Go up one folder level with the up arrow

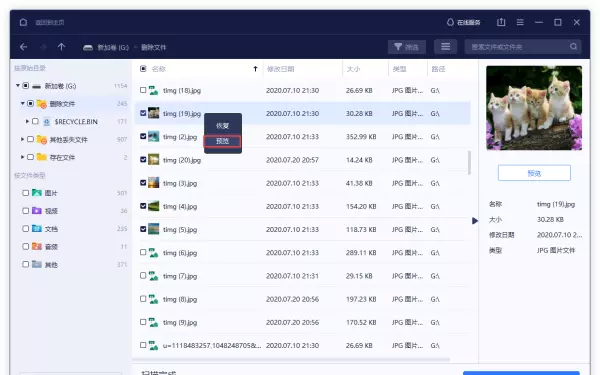click(x=61, y=47)
